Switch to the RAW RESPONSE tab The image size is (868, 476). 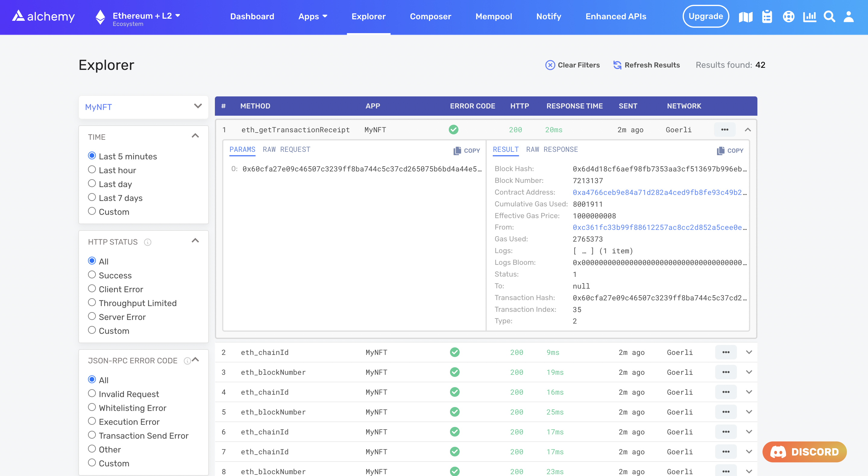(x=552, y=149)
